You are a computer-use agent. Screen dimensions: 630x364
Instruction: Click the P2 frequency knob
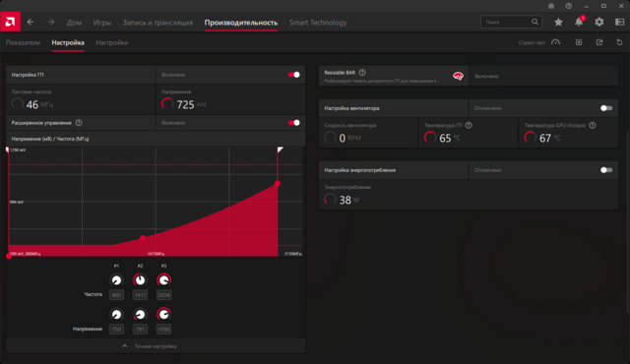click(x=140, y=280)
